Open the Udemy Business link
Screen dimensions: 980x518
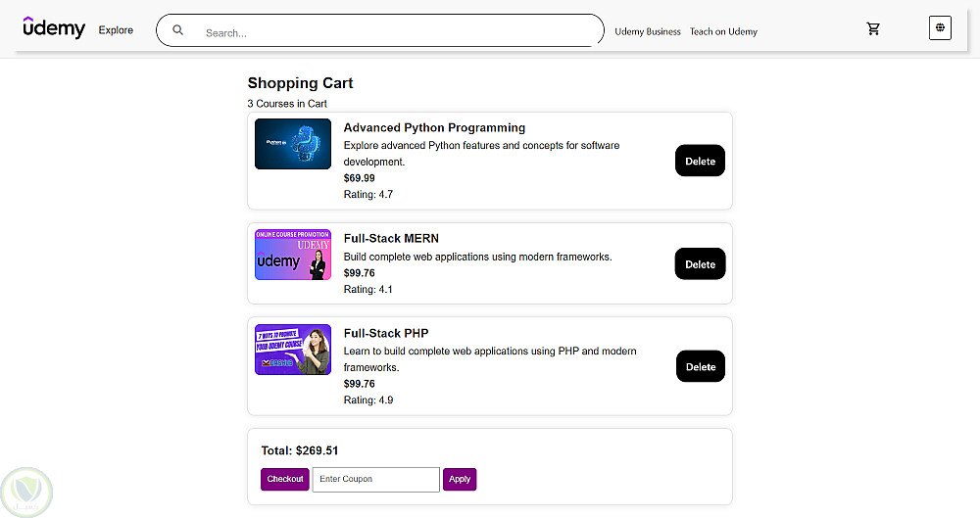tap(647, 31)
